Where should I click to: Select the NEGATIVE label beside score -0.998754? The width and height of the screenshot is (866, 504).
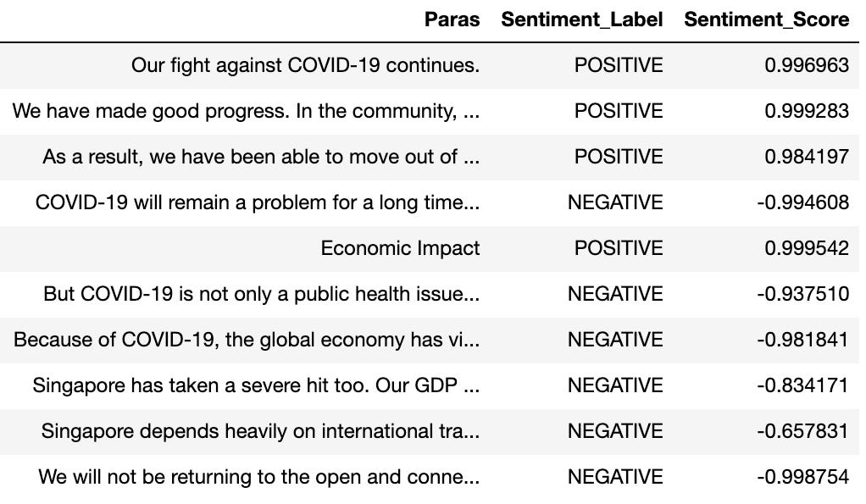click(x=615, y=477)
